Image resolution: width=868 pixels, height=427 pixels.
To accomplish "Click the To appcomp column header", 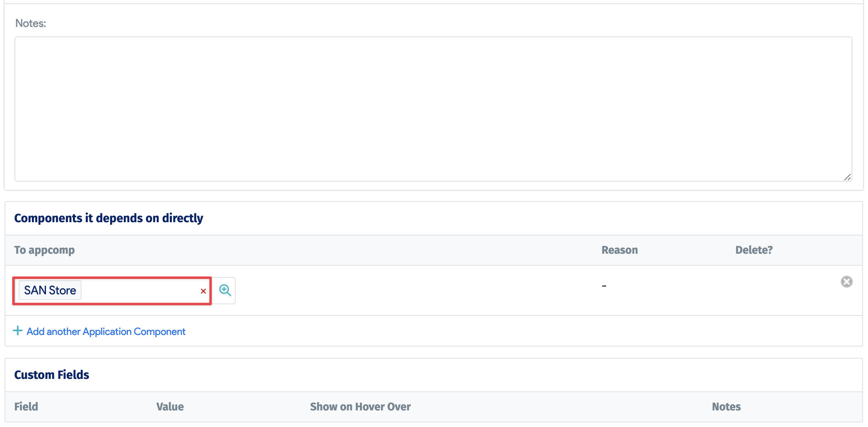I will pyautogui.click(x=45, y=250).
